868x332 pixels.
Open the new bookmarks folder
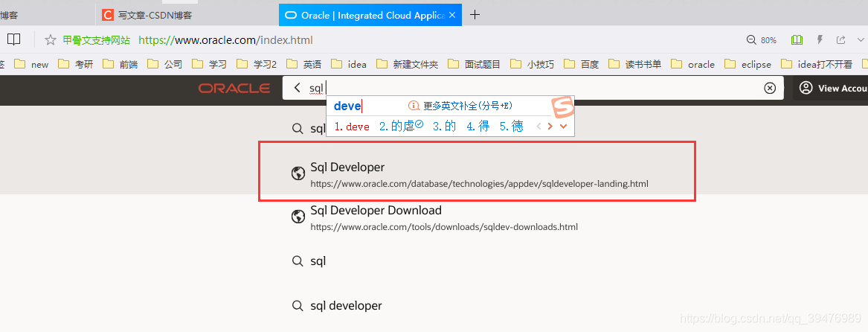31,64
